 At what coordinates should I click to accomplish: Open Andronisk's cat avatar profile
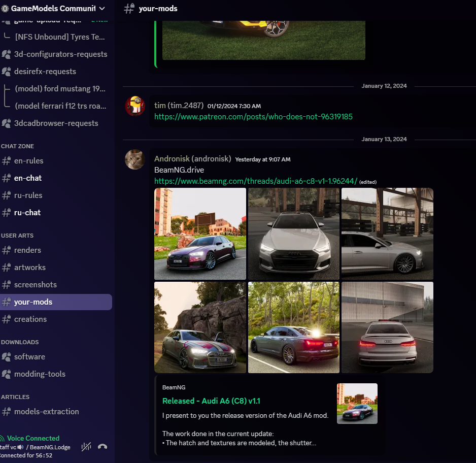click(135, 159)
